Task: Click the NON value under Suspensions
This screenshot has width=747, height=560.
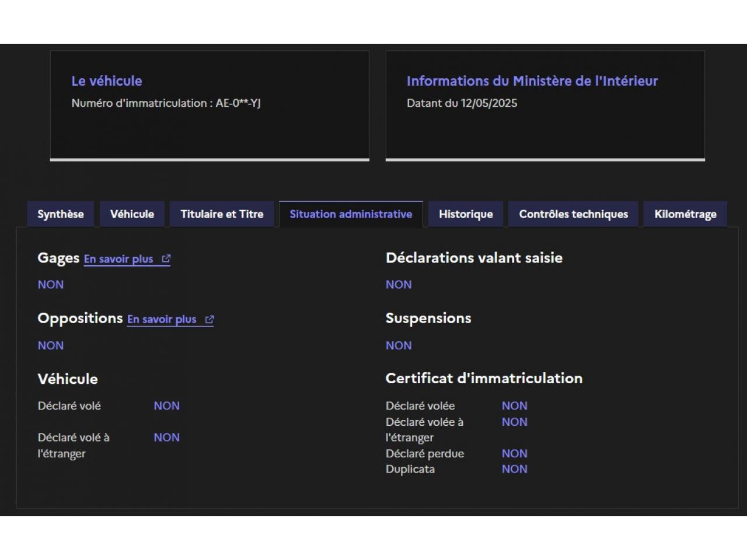Action: tap(399, 345)
